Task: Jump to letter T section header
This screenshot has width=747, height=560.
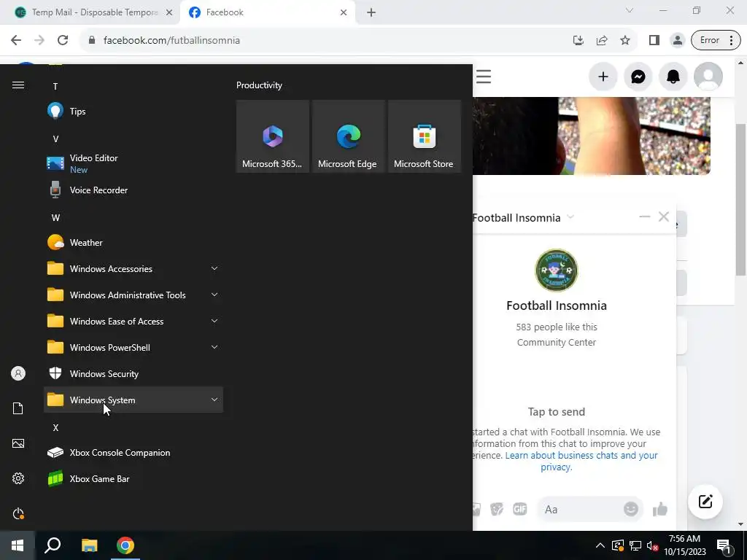Action: tap(55, 86)
